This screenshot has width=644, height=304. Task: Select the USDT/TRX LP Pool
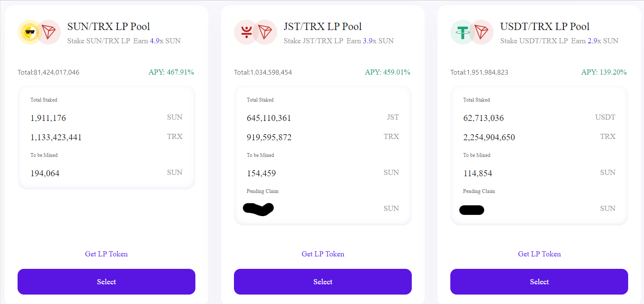(x=539, y=282)
